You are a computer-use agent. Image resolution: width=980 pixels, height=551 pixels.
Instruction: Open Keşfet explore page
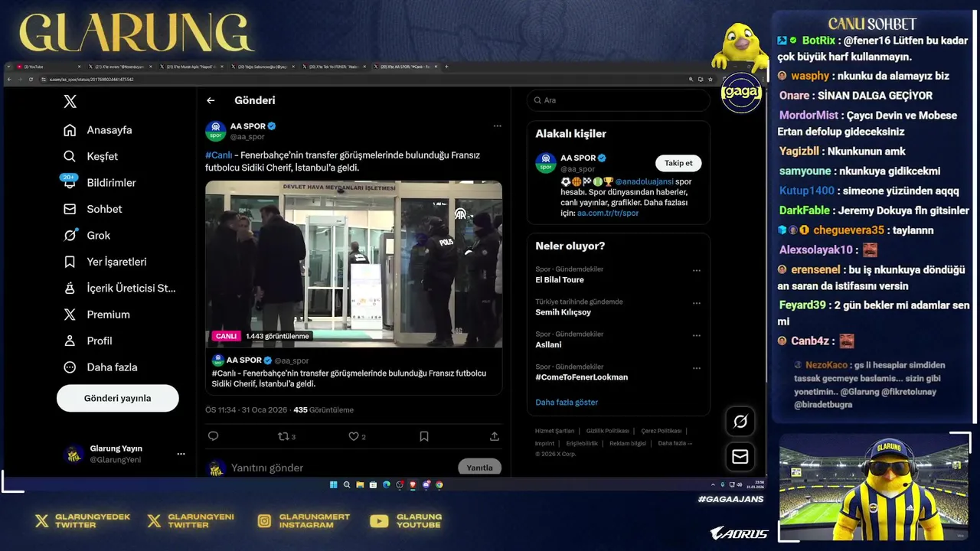coord(91,156)
